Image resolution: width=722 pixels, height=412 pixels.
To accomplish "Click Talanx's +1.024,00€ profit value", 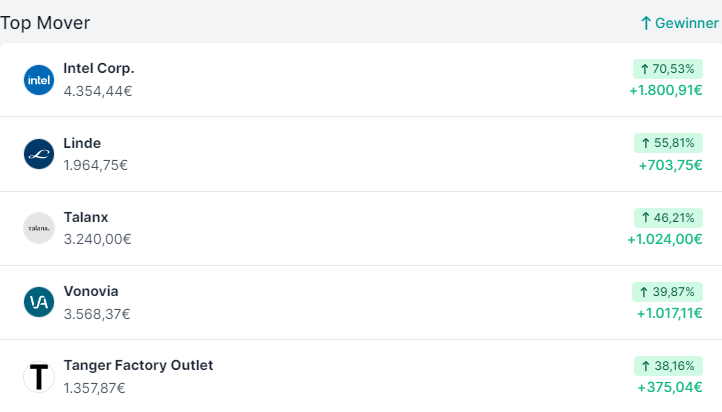I will [665, 239].
